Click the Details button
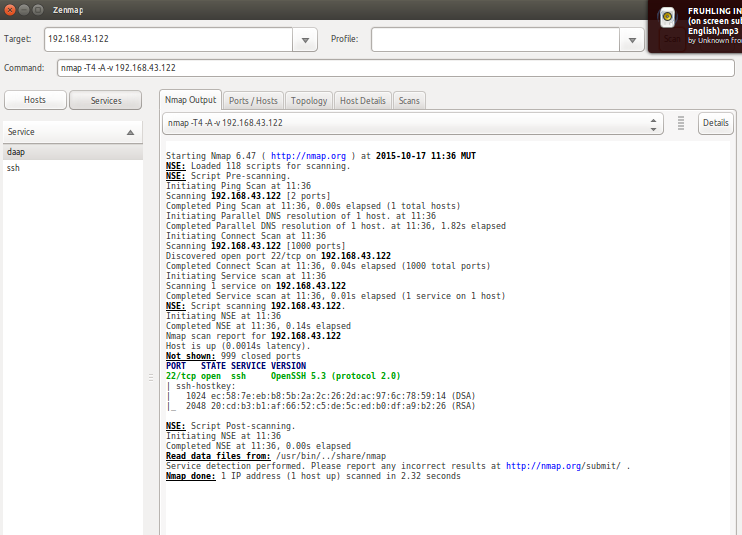Viewport: 742px width, 535px height. (x=715, y=123)
